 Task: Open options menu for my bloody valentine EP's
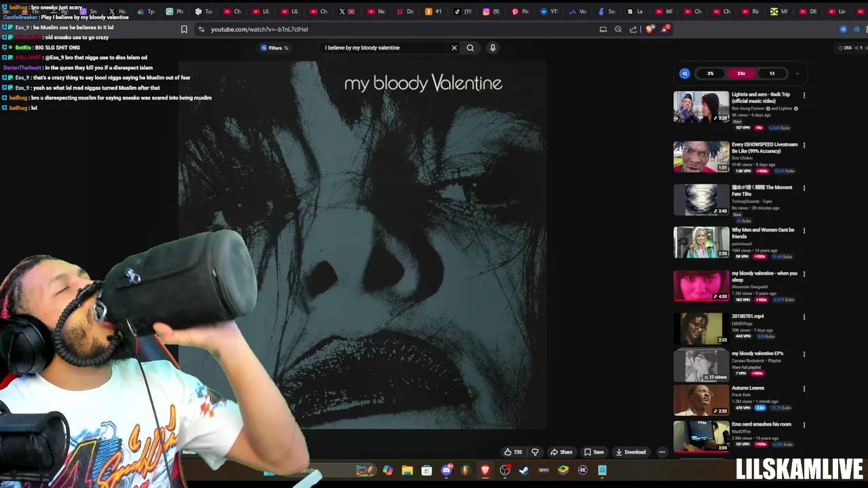click(x=804, y=354)
